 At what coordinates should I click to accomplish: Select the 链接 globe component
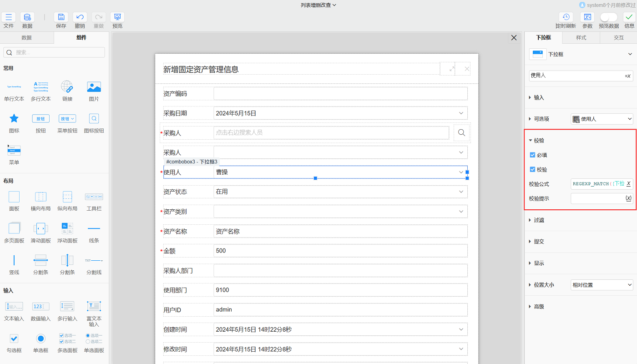(67, 86)
